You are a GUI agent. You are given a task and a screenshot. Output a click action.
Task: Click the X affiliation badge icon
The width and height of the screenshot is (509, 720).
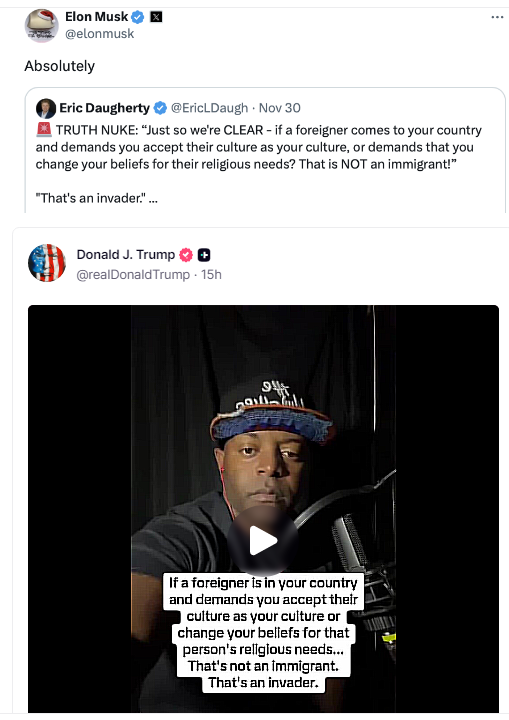(156, 17)
